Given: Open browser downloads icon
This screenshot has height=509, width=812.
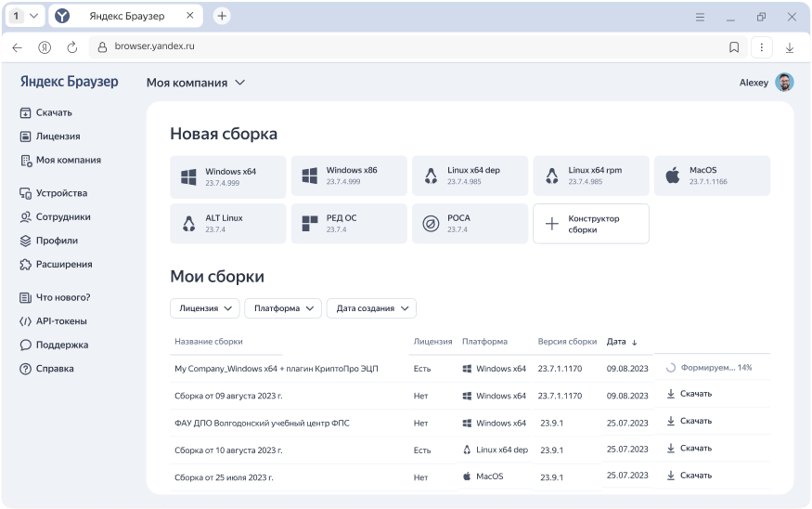Looking at the screenshot, I should (x=789, y=47).
